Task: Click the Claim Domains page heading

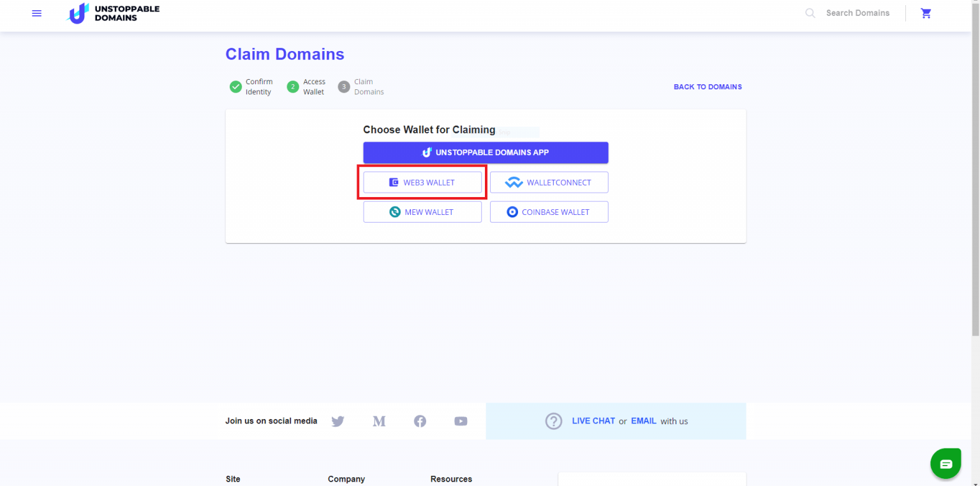Action: point(285,54)
